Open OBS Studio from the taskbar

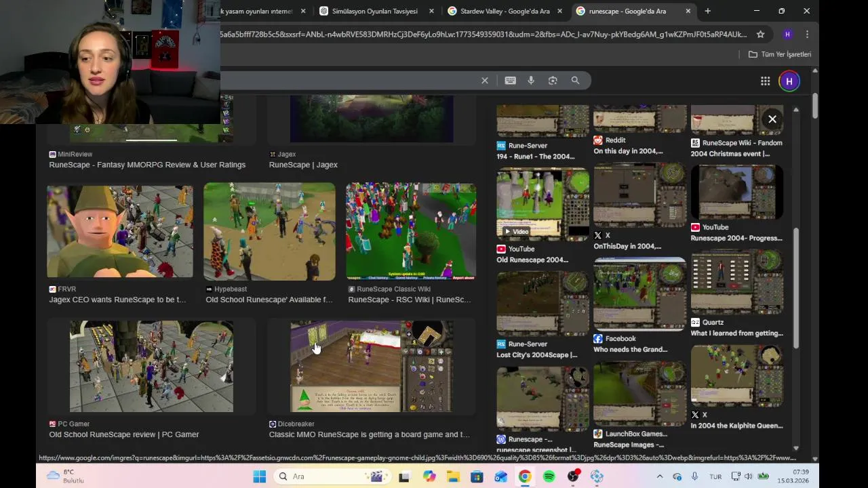[x=573, y=476]
